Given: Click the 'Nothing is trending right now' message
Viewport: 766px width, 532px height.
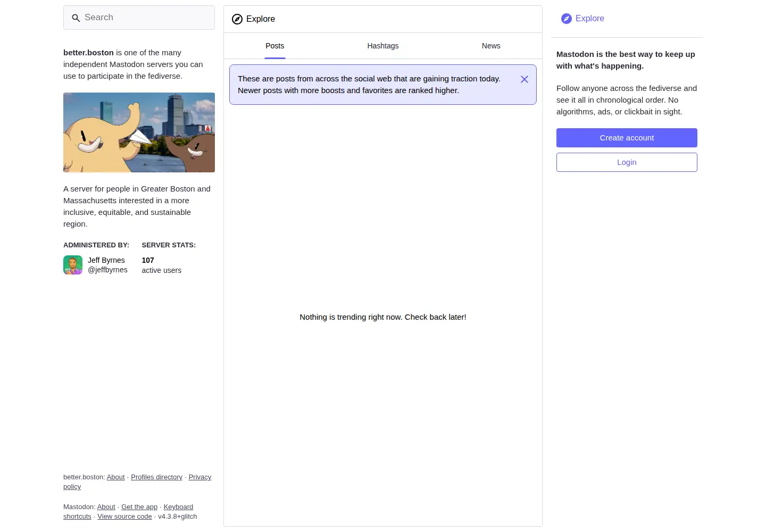Looking at the screenshot, I should 383,317.
